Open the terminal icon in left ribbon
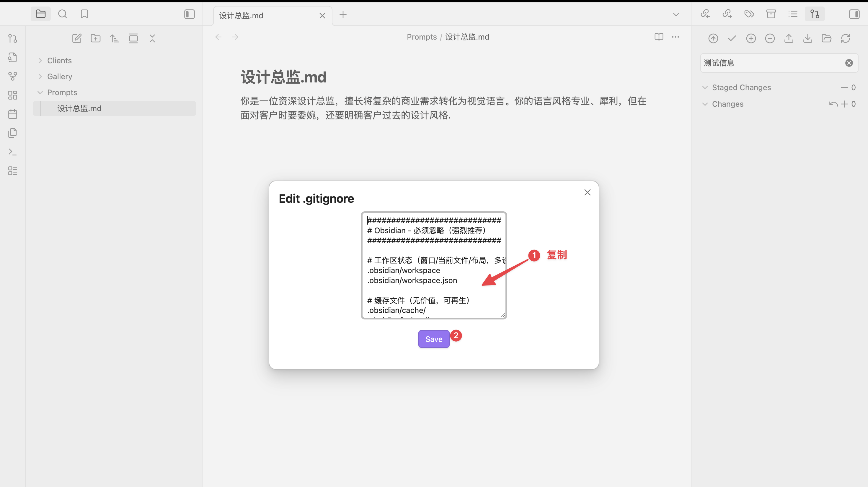 12,152
